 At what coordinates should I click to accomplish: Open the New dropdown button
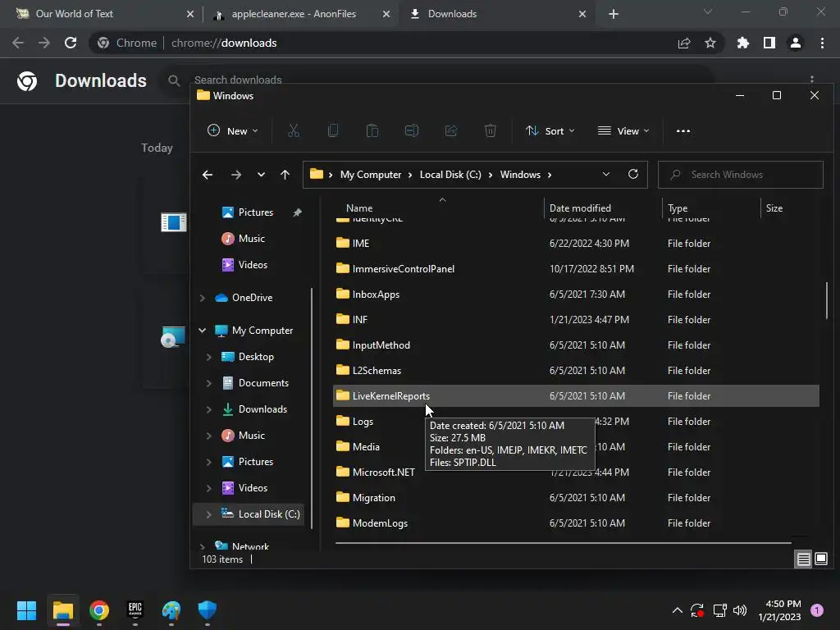tap(232, 130)
